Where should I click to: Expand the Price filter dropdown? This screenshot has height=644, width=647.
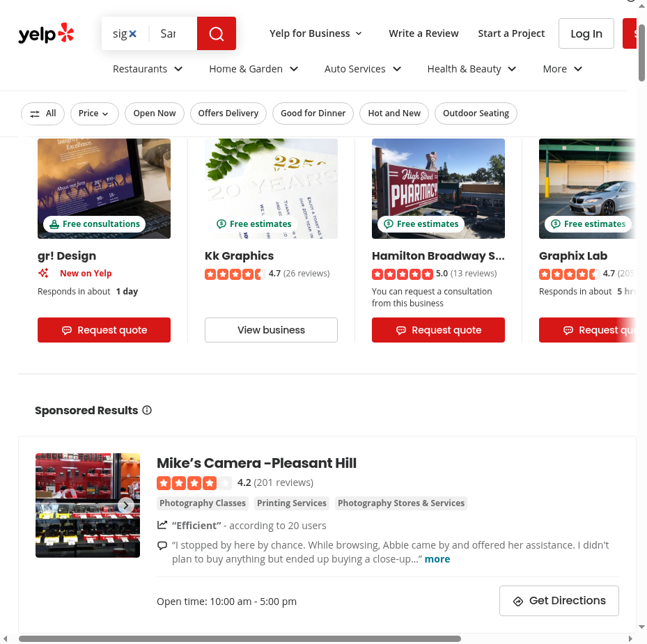(x=95, y=113)
